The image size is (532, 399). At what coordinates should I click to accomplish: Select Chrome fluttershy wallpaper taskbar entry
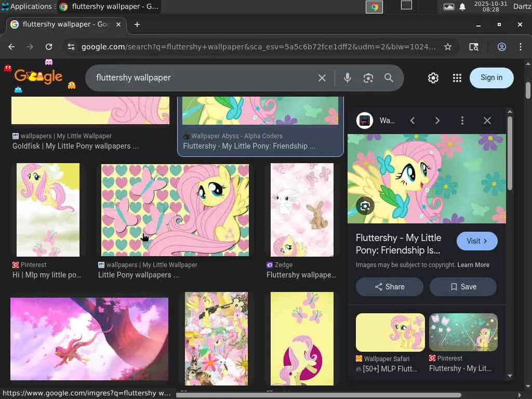pyautogui.click(x=109, y=6)
